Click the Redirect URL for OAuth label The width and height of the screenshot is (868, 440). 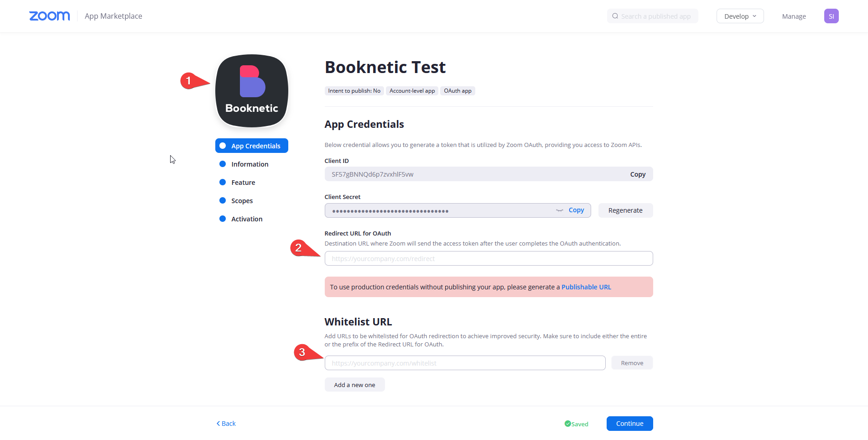click(x=358, y=233)
